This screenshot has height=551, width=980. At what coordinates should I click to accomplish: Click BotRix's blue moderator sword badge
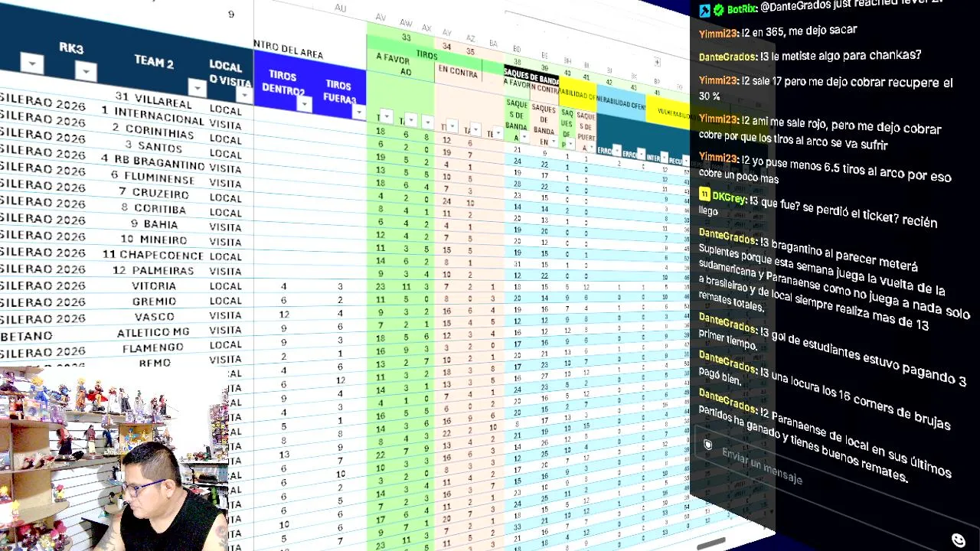[704, 11]
